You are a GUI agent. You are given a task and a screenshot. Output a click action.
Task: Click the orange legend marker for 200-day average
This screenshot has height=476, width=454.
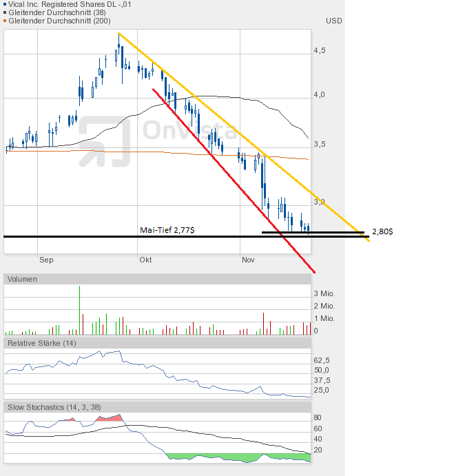pyautogui.click(x=5, y=21)
